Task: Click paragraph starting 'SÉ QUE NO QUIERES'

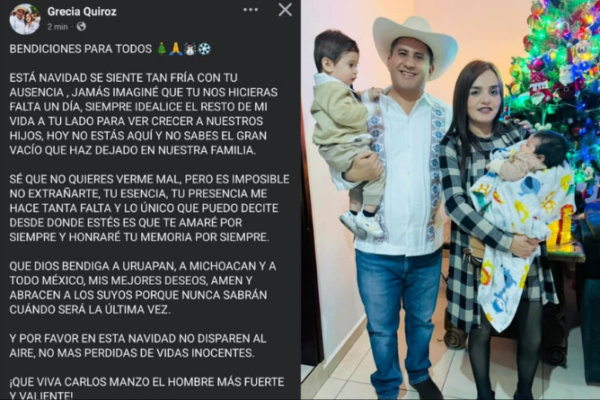Action: (150, 208)
